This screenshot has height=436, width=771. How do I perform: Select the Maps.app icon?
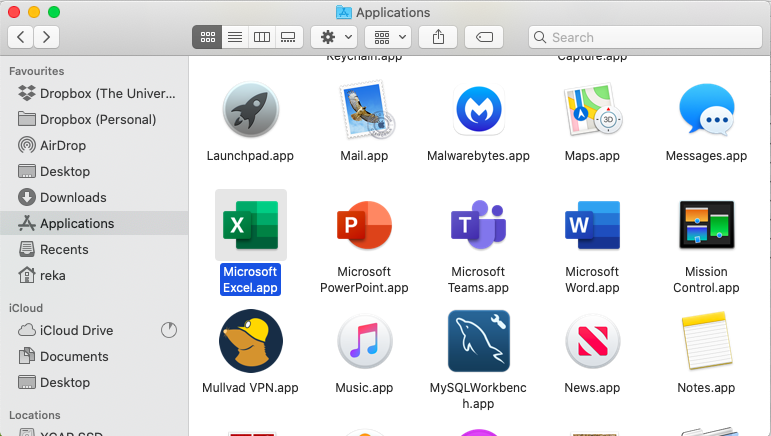coord(592,110)
